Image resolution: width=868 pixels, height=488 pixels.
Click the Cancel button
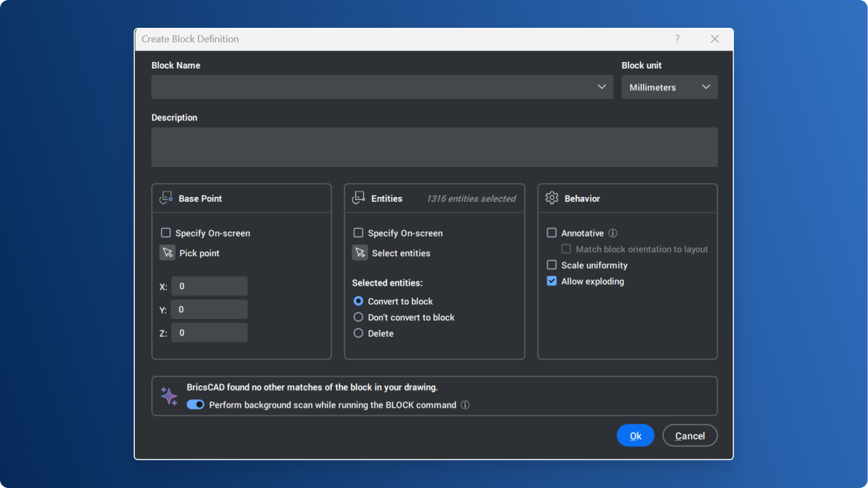tap(689, 435)
